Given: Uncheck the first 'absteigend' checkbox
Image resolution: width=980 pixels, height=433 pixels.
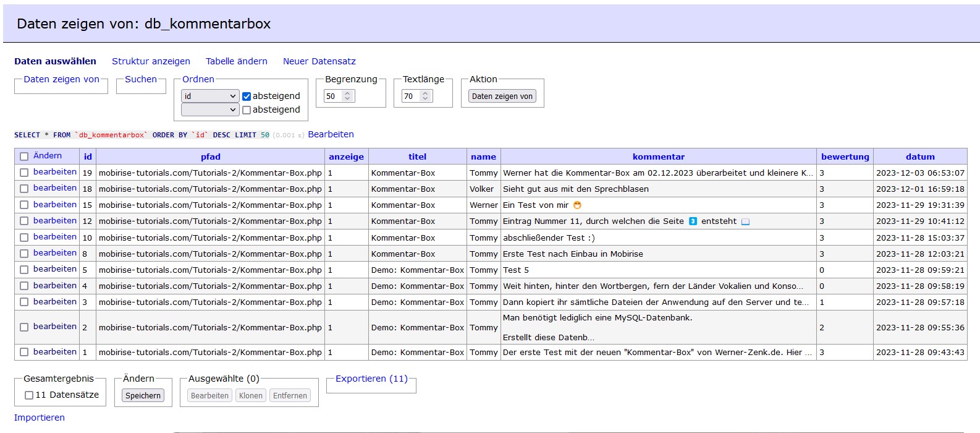Looking at the screenshot, I should 247,96.
